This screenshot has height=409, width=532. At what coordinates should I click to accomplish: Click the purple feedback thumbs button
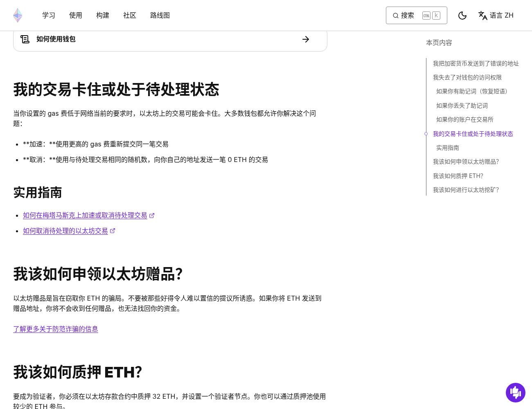[x=516, y=393]
